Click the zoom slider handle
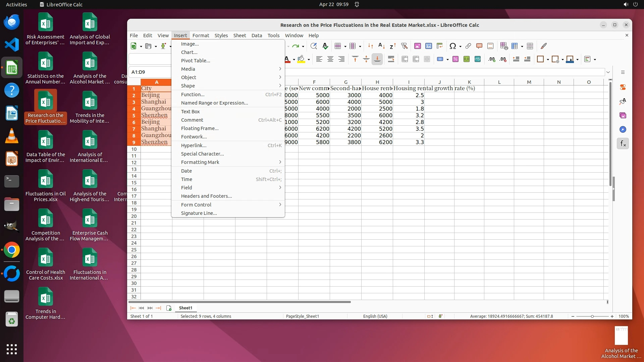Screen dimensions: 644x362 (x=592, y=316)
